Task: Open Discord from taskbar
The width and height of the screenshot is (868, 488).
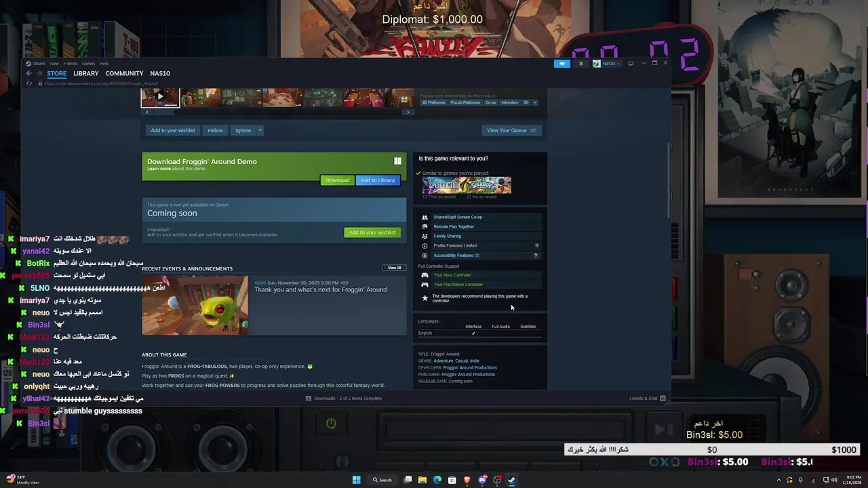Action: 482,480
